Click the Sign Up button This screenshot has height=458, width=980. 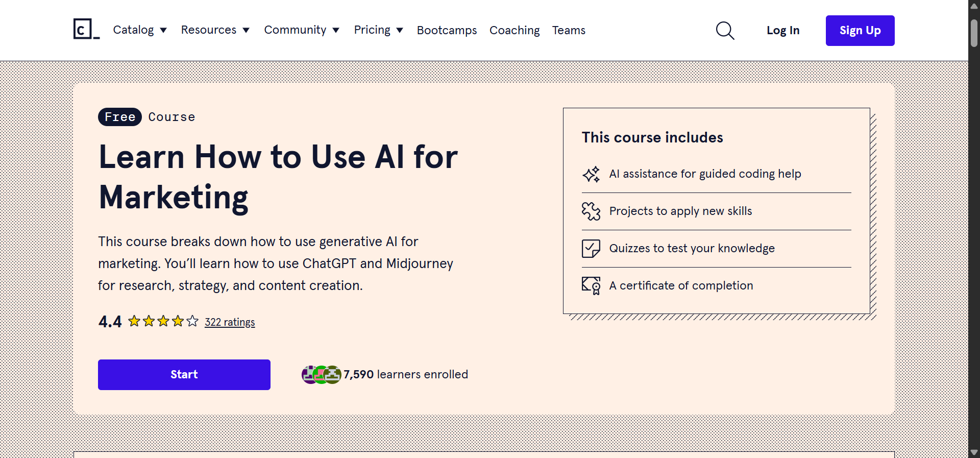tap(860, 31)
